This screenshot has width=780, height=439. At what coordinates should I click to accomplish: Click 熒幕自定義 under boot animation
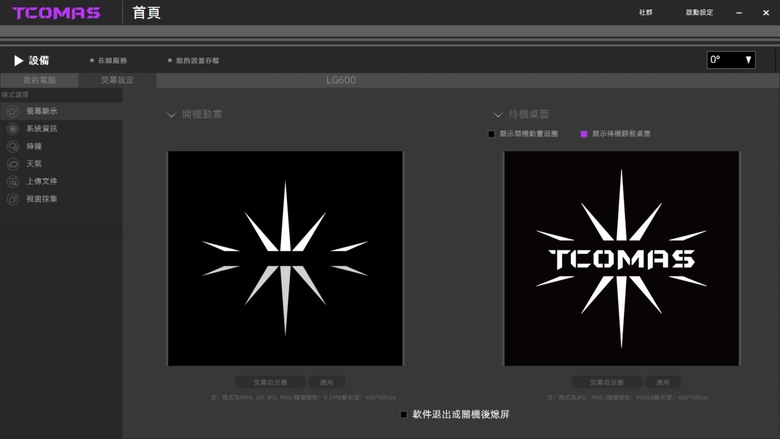click(270, 382)
